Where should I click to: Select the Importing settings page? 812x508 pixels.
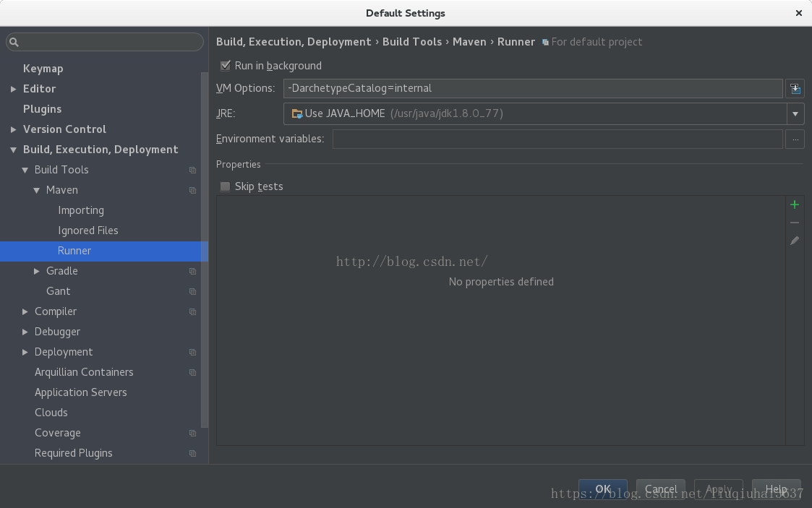pyautogui.click(x=81, y=210)
